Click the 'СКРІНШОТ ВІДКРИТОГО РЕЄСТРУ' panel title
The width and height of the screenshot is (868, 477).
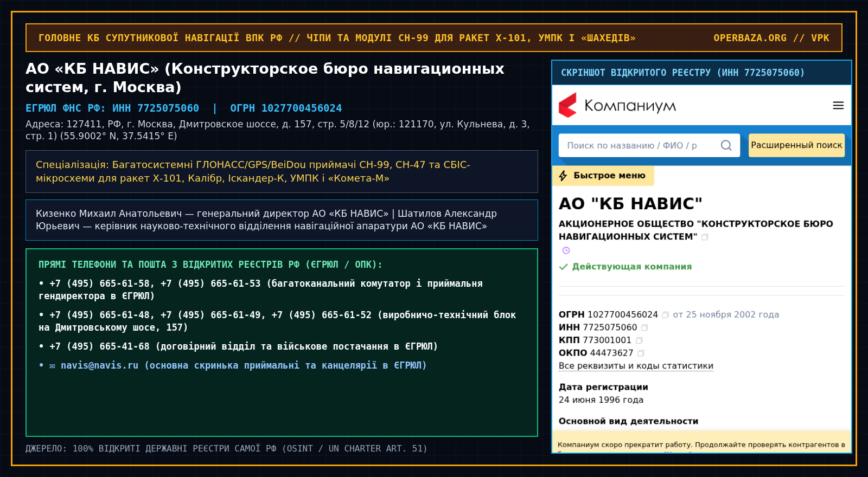682,73
